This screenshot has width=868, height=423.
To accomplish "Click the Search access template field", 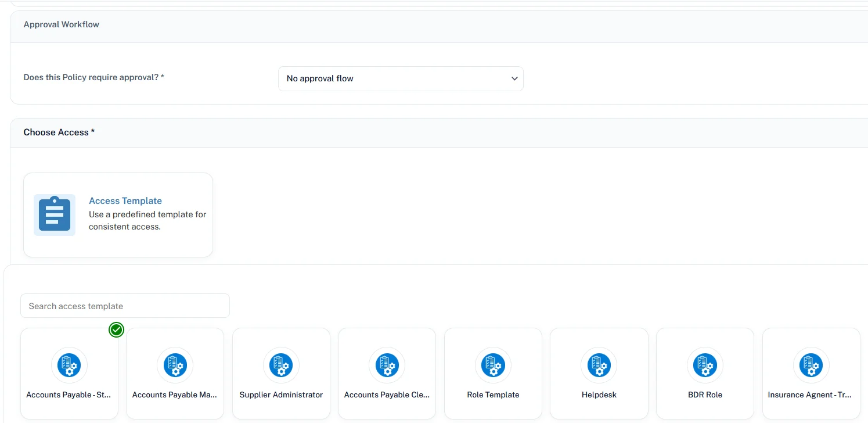I will point(125,306).
